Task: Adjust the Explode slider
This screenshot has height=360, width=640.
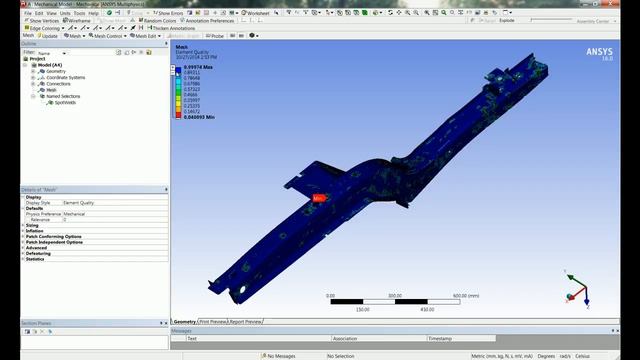Action: point(551,20)
